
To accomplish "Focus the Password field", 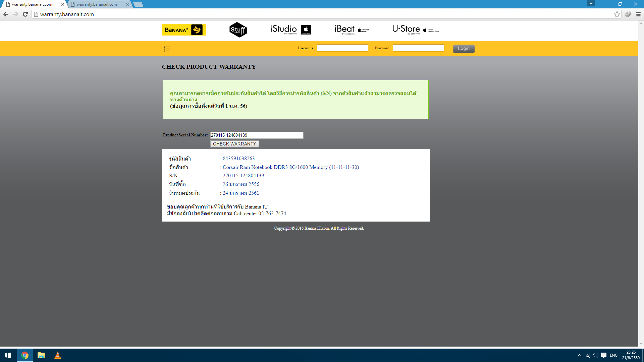I will pos(418,48).
